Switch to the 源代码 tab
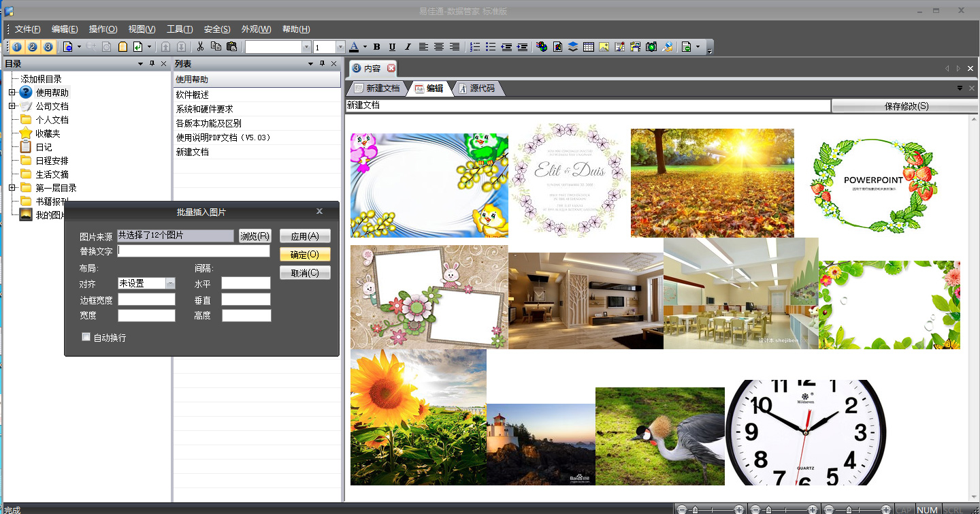Viewport: 980px width, 514px height. coord(481,89)
